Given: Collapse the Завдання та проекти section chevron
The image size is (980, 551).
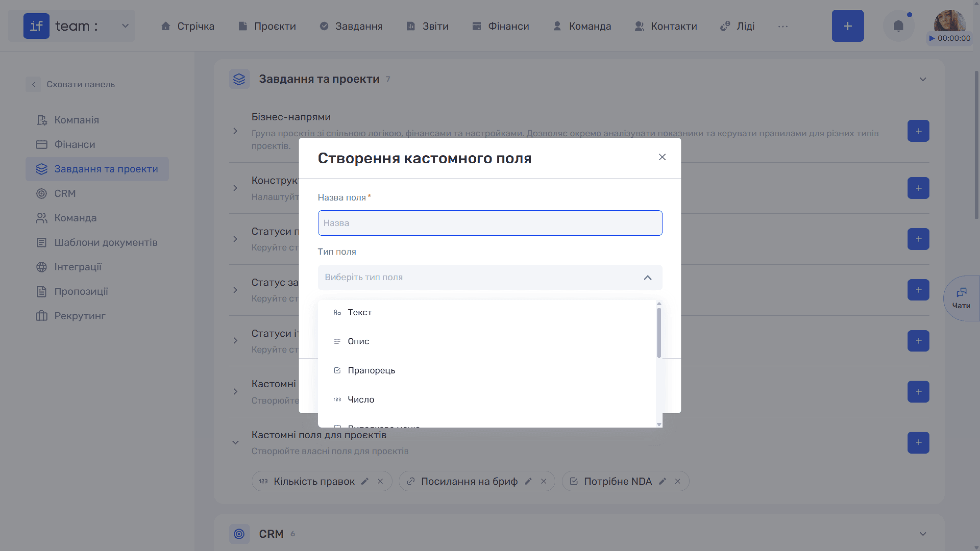Looking at the screenshot, I should tap(923, 79).
